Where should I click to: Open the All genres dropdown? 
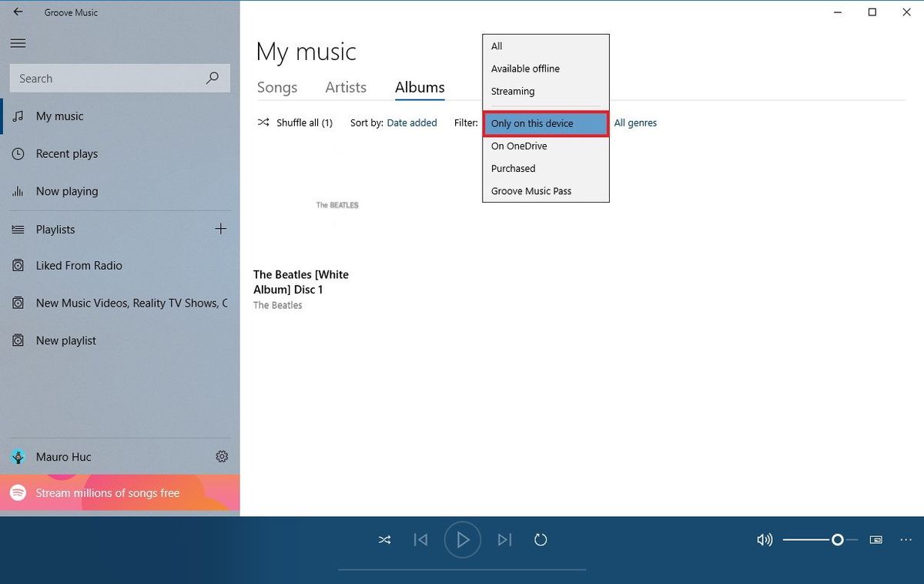click(x=635, y=123)
